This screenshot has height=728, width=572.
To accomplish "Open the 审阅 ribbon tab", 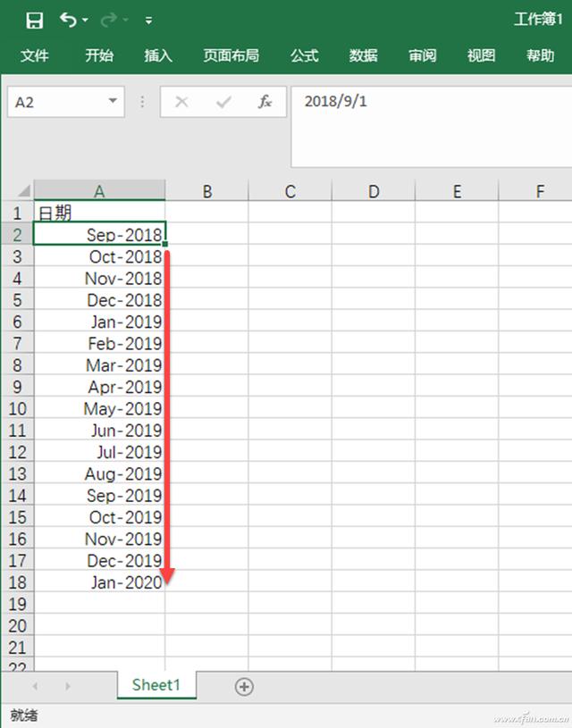I will point(423,55).
